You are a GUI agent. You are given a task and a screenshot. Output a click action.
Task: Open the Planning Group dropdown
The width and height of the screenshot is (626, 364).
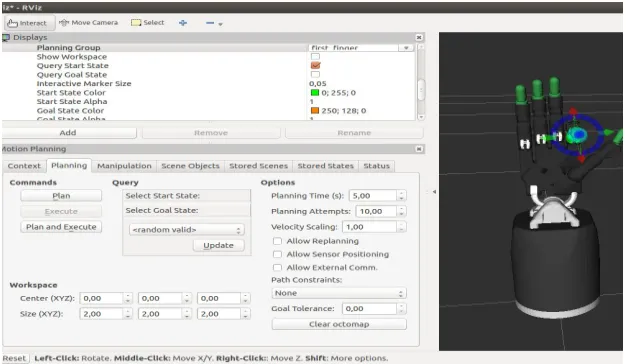pos(361,47)
